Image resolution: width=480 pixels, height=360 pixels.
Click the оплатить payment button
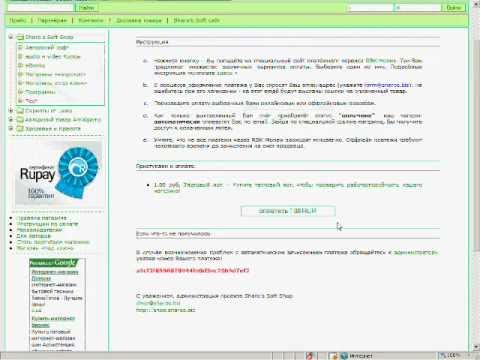[288, 211]
